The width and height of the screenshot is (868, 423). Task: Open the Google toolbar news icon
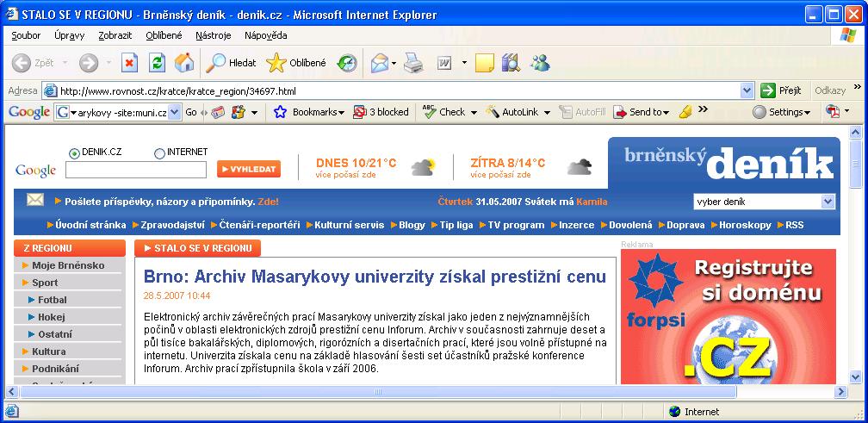[218, 112]
